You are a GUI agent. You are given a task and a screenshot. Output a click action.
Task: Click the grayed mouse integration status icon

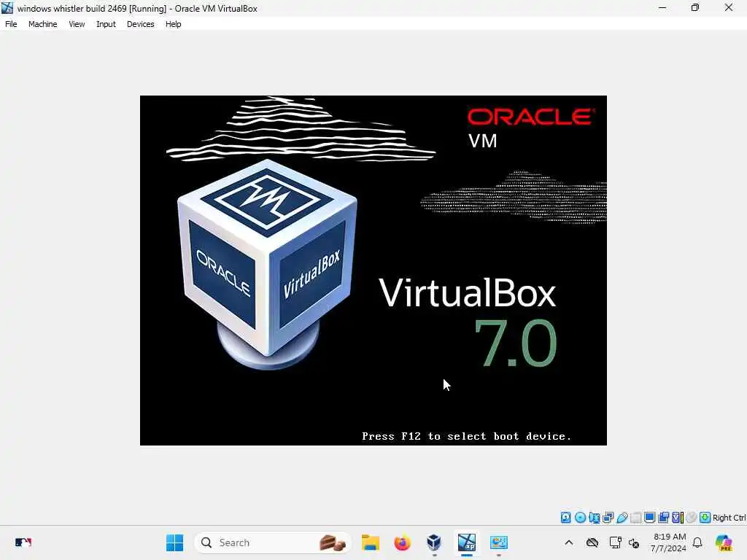(692, 518)
